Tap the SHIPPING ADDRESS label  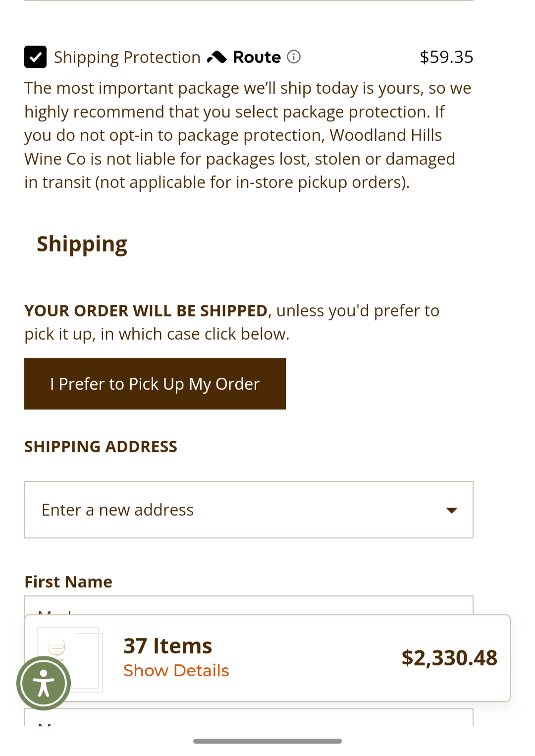tap(101, 447)
